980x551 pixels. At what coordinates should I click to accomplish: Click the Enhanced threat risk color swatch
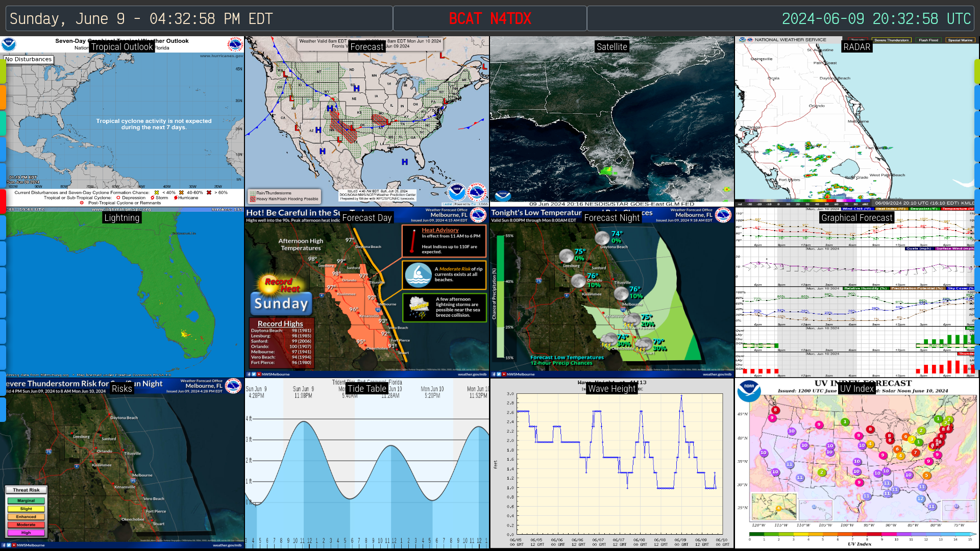[26, 517]
